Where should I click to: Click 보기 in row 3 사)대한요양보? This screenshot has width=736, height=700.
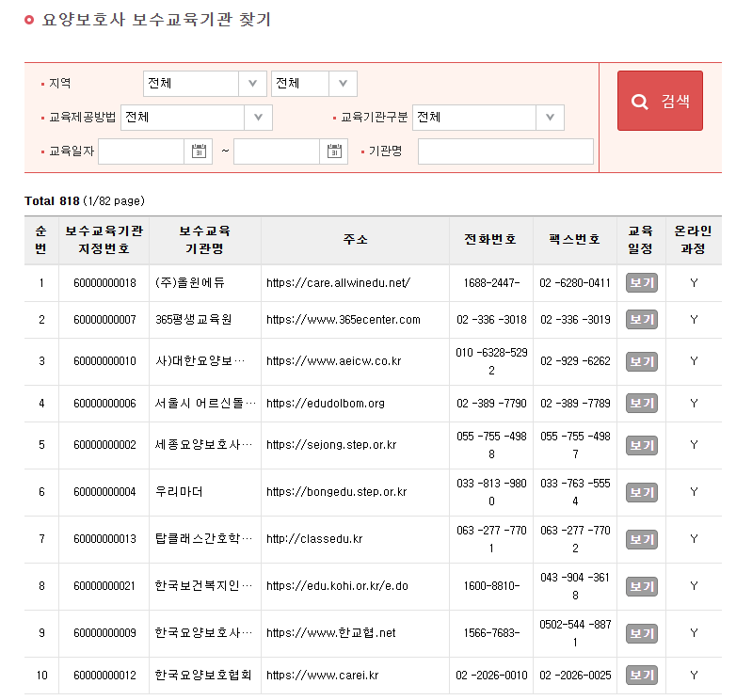(x=642, y=361)
